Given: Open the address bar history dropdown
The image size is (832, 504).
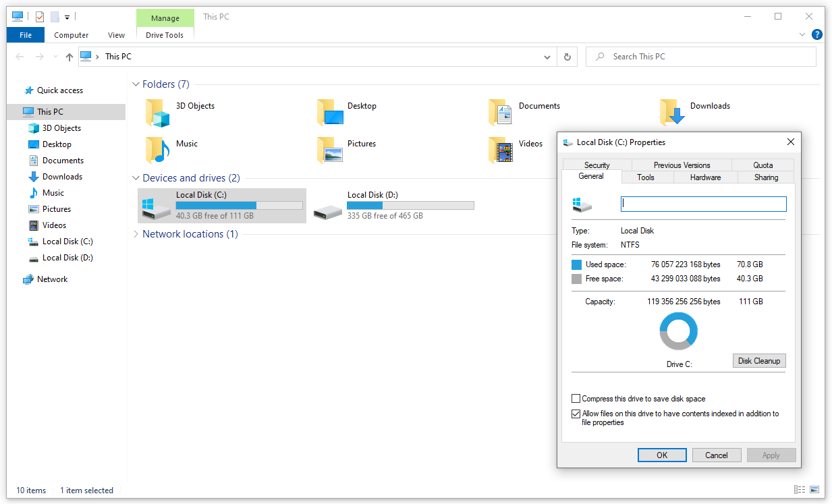Looking at the screenshot, I should click(x=547, y=57).
